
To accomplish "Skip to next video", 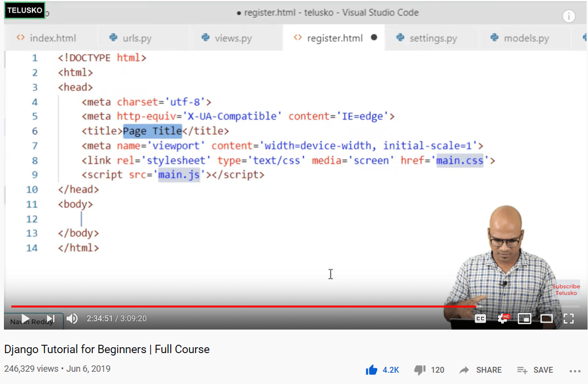I will pos(51,319).
